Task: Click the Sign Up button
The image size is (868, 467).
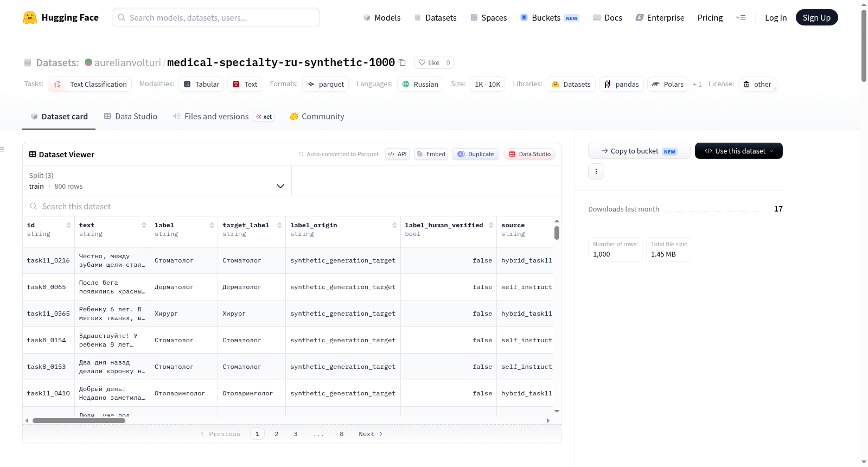Action: 816,17
